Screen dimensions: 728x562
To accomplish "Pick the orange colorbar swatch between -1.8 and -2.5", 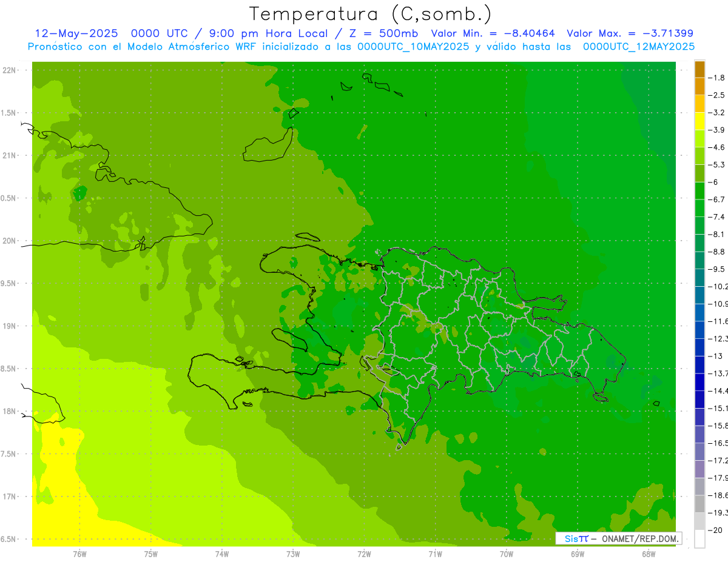I will 699,87.
